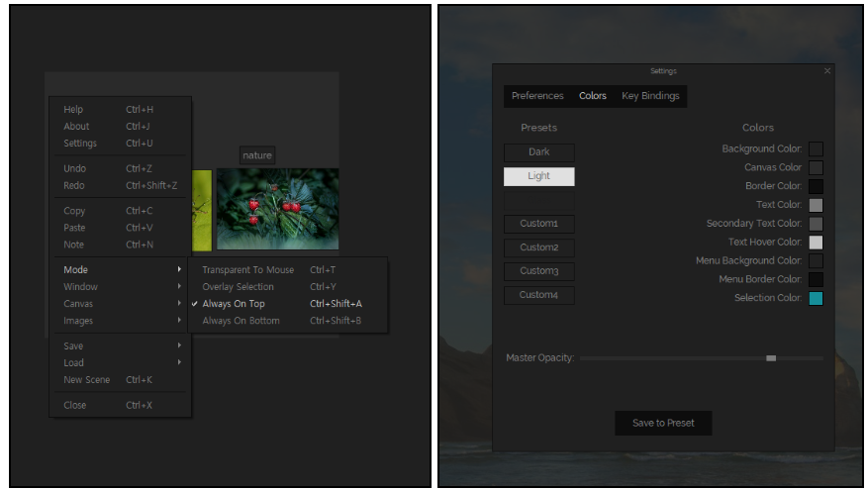Apply the Light preset

tap(539, 176)
